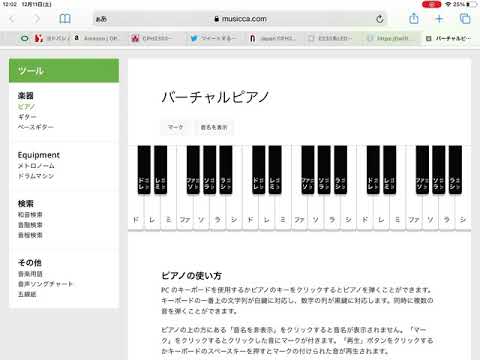Screen dimensions: 480x360
Task: Open the ドラムマシン link
Action: point(36,176)
